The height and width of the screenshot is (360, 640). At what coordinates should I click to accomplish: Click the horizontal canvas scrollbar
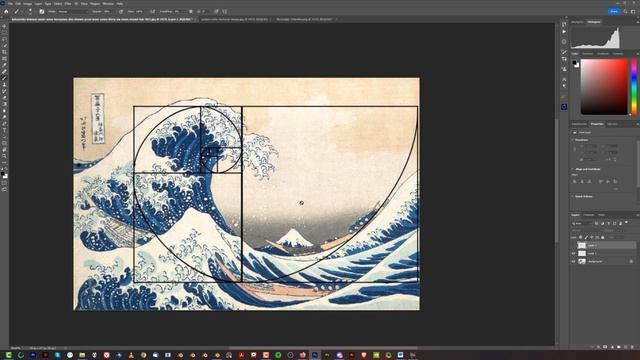322,348
